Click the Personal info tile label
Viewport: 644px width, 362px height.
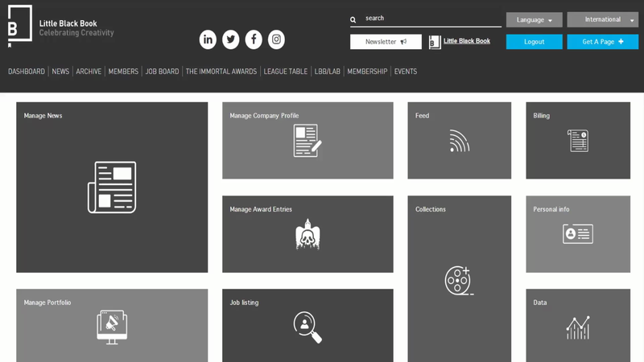tap(551, 209)
